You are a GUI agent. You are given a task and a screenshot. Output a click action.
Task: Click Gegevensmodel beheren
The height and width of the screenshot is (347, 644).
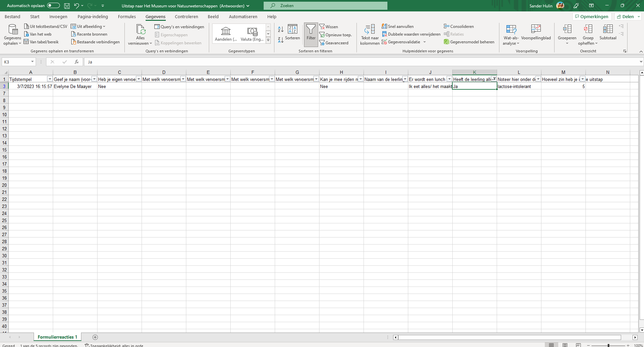(469, 42)
